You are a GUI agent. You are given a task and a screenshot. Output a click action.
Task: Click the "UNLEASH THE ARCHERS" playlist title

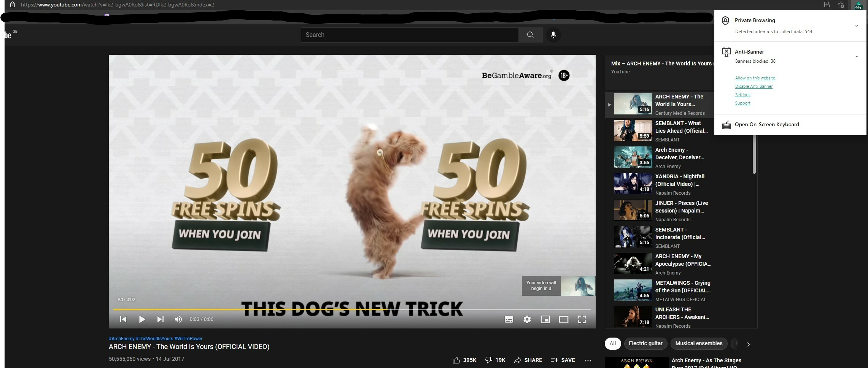click(682, 313)
